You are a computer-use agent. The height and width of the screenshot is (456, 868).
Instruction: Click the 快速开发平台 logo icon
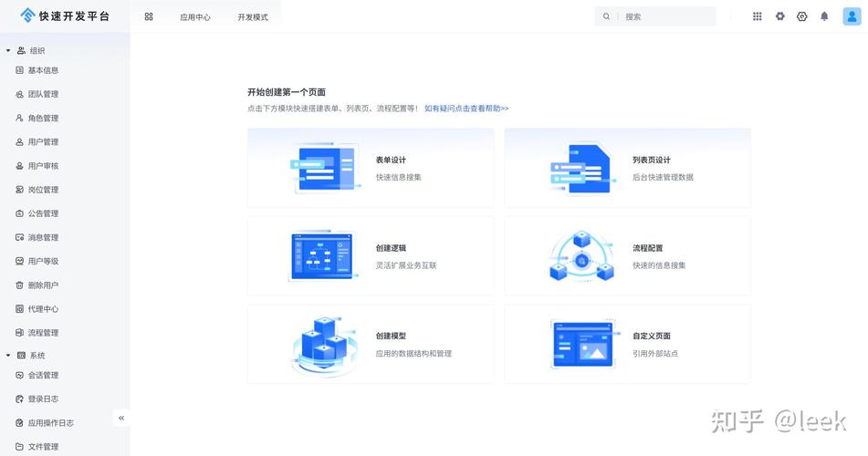(27, 16)
